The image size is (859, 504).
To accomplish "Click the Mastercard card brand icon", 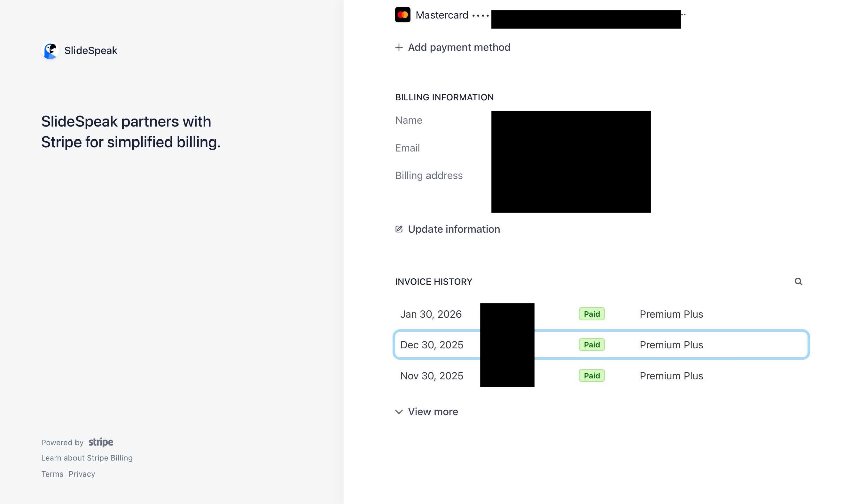I will point(403,14).
